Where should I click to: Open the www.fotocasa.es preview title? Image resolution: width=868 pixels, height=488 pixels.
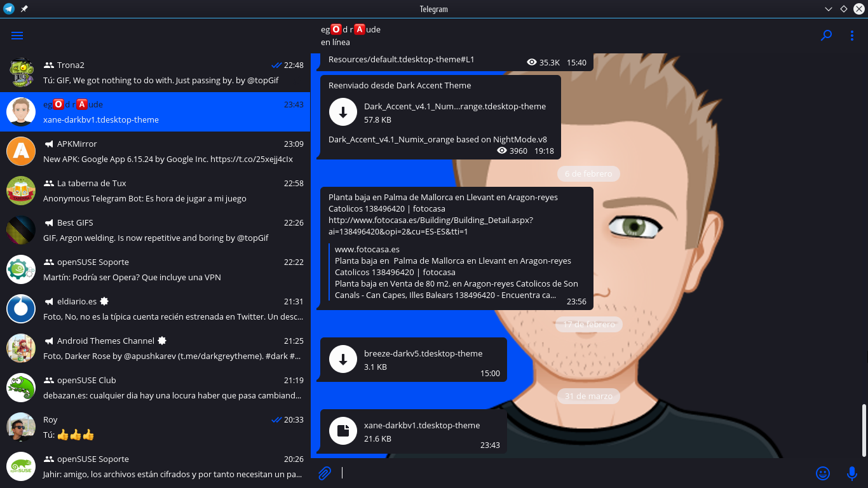coord(367,249)
